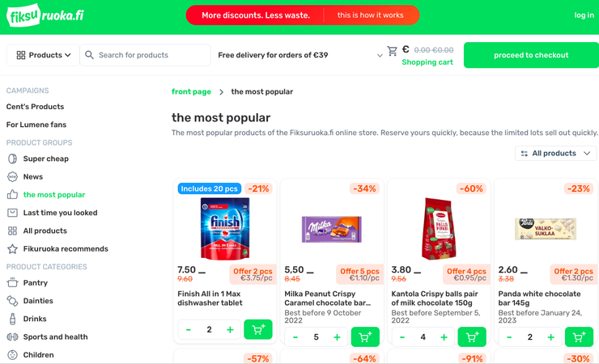This screenshot has width=599, height=364.
Task: Click proceed to checkout button
Action: point(530,55)
